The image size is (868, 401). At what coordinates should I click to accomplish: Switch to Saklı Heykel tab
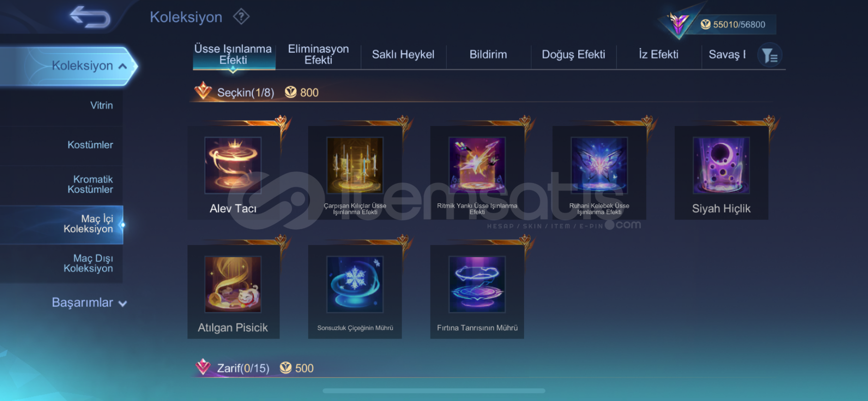point(403,55)
